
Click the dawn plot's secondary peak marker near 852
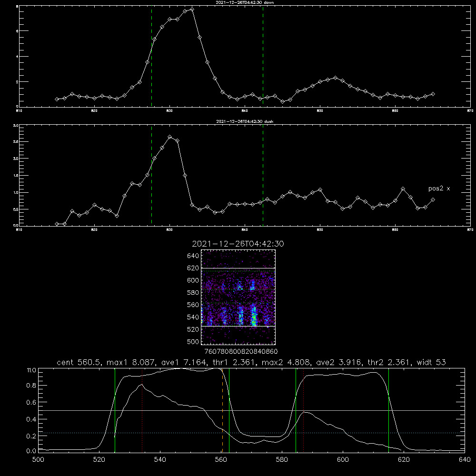click(335, 78)
